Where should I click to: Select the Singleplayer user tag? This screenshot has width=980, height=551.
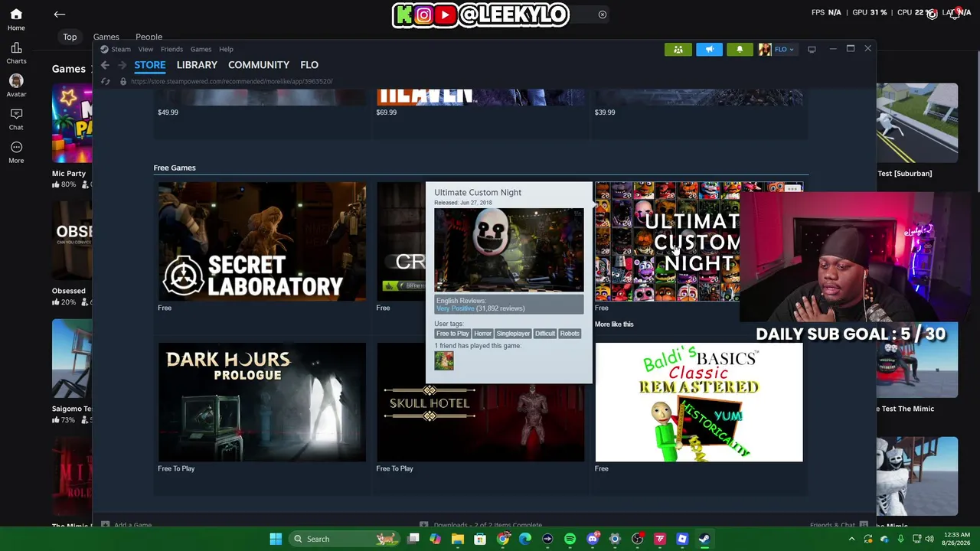coord(513,334)
